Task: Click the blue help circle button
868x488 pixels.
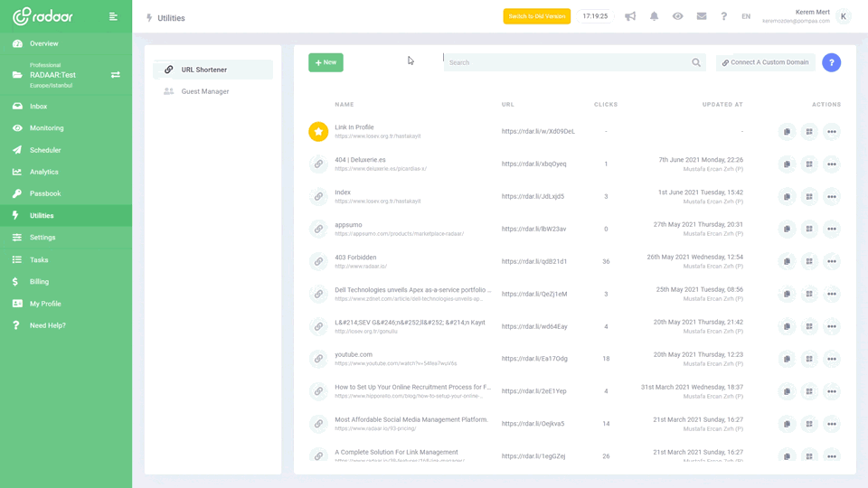Action: (831, 62)
